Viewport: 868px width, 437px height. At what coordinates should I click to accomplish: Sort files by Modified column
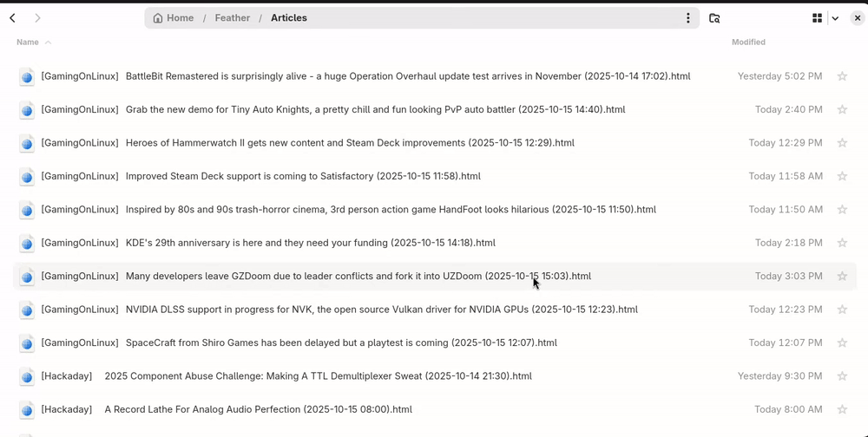click(748, 42)
